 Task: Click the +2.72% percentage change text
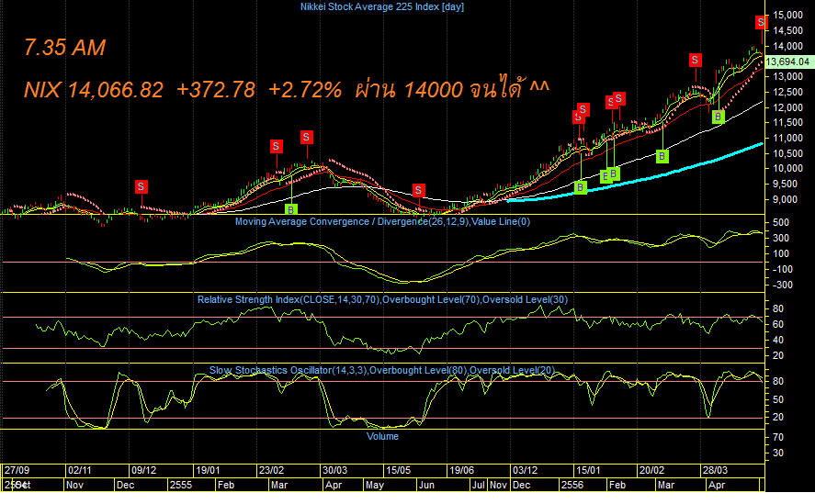point(305,90)
